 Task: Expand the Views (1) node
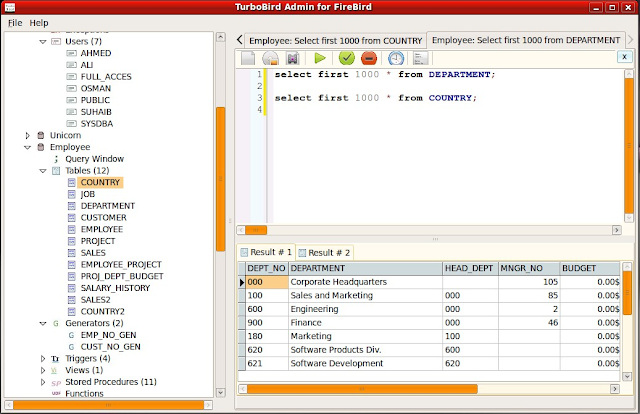click(43, 370)
